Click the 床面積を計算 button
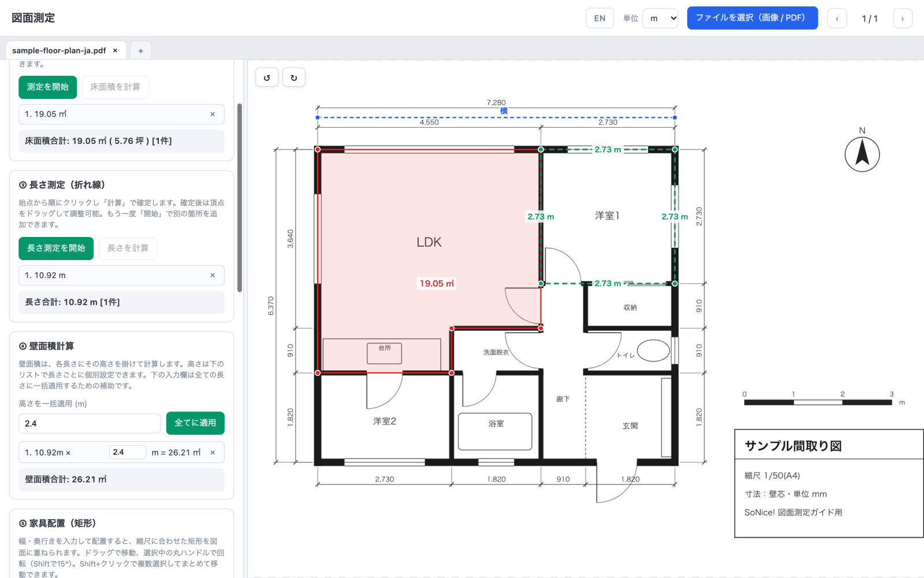This screenshot has height=578, width=924. point(115,87)
